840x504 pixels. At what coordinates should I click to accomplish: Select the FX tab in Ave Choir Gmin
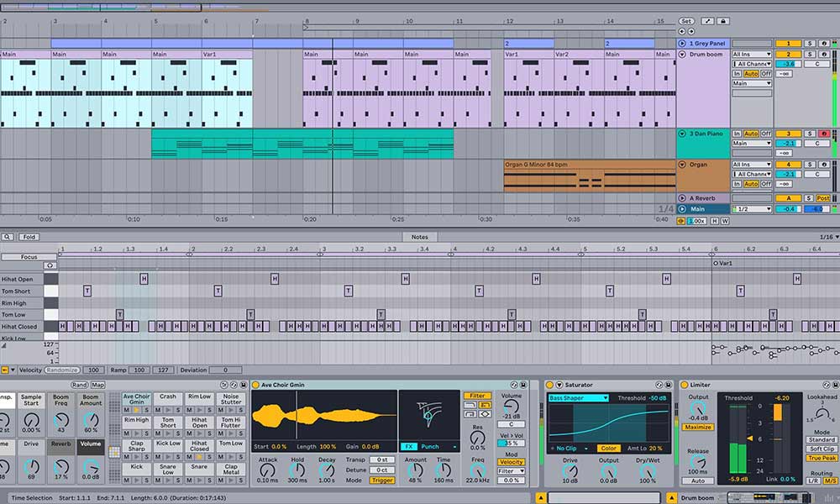408,446
